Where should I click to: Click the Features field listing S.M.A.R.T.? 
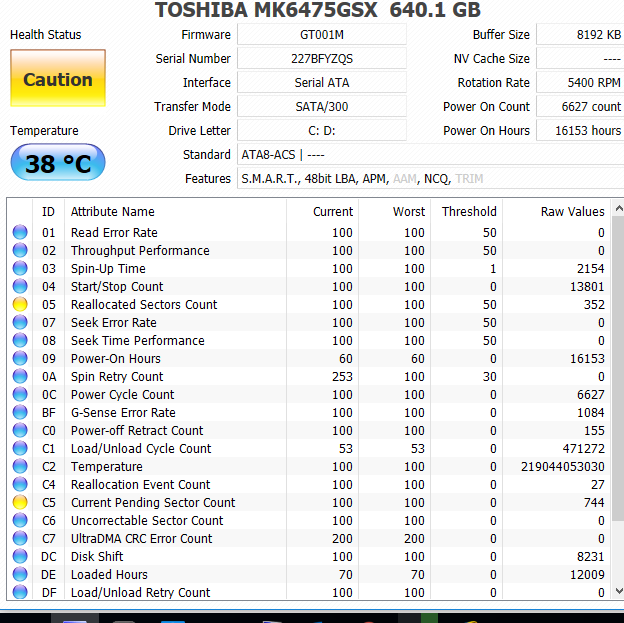pyautogui.click(x=431, y=178)
